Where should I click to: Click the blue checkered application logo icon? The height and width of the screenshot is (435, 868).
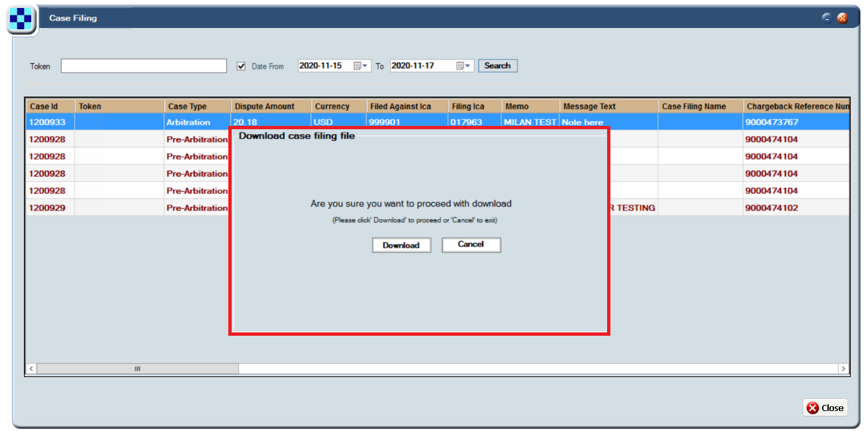pos(21,18)
